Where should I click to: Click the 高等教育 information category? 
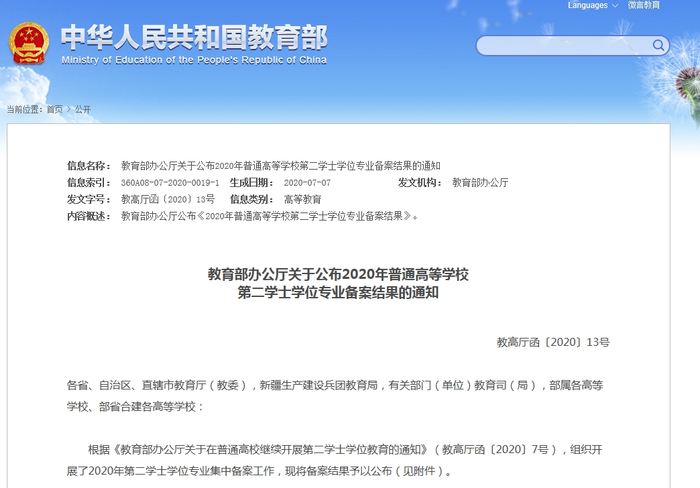pos(303,200)
